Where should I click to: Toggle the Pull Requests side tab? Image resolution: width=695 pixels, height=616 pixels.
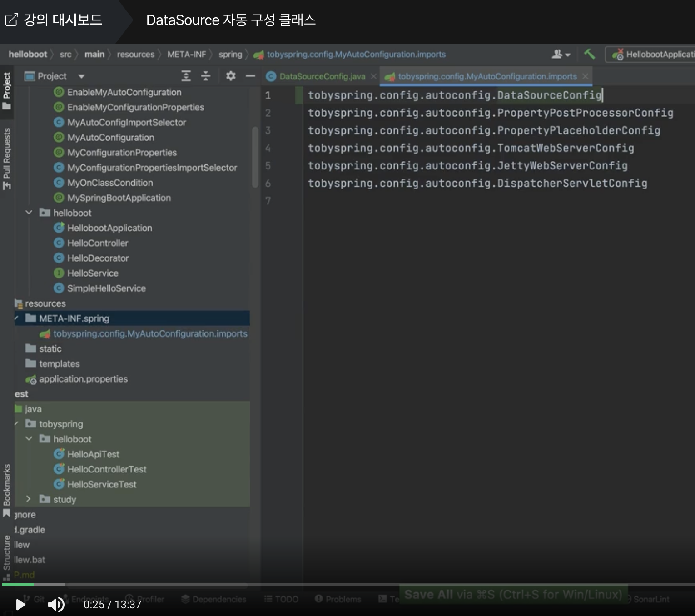(7, 159)
